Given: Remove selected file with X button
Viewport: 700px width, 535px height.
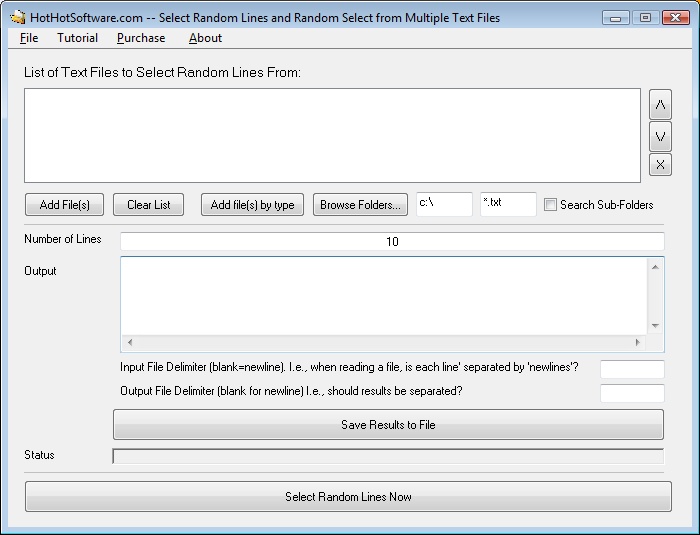Looking at the screenshot, I should click(660, 164).
